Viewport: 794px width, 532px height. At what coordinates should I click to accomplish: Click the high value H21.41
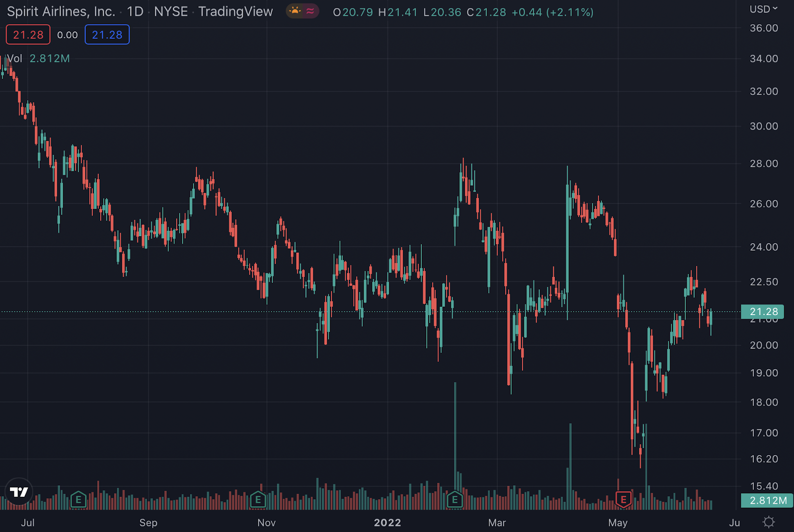point(398,12)
